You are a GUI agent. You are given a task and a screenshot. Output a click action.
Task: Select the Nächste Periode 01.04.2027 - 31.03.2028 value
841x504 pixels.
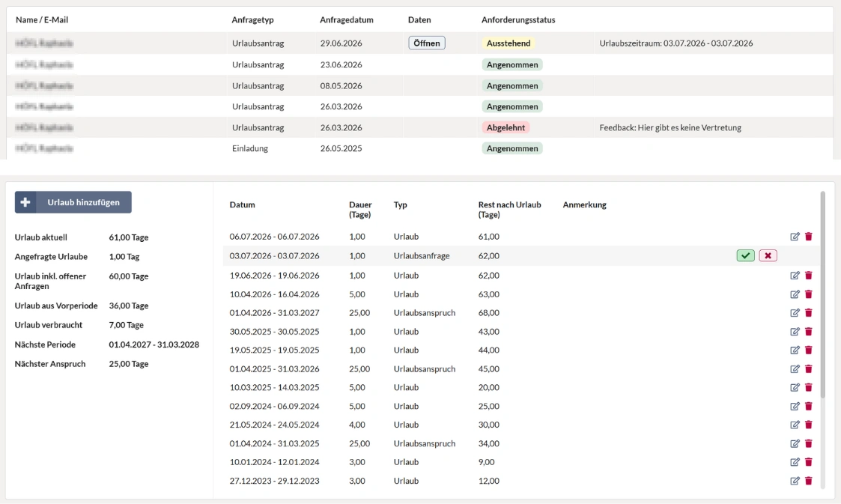(x=154, y=344)
